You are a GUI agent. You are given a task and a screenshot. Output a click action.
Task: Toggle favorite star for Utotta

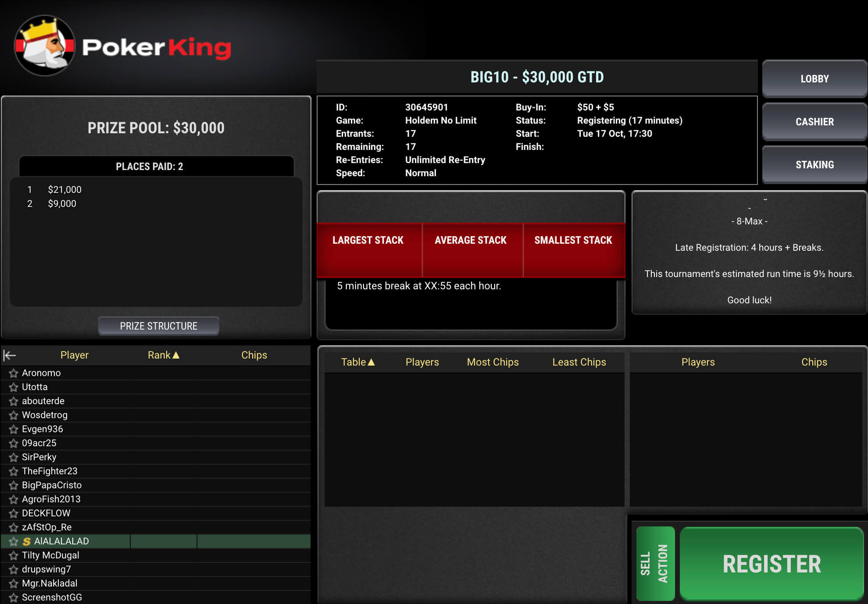pos(14,387)
